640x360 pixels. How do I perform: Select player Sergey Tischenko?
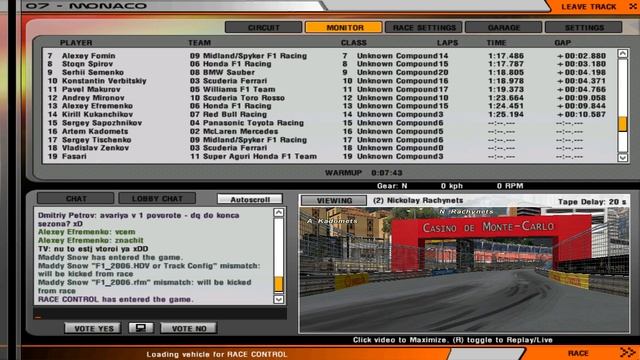tap(96, 140)
